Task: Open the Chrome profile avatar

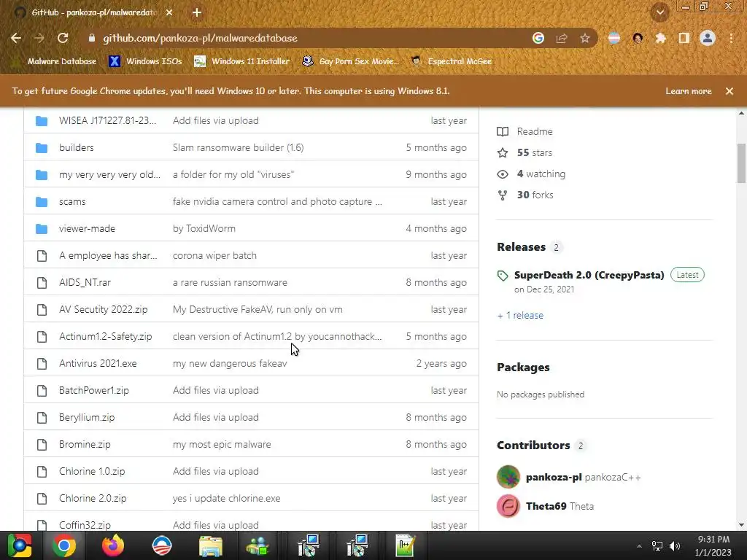Action: [x=708, y=38]
